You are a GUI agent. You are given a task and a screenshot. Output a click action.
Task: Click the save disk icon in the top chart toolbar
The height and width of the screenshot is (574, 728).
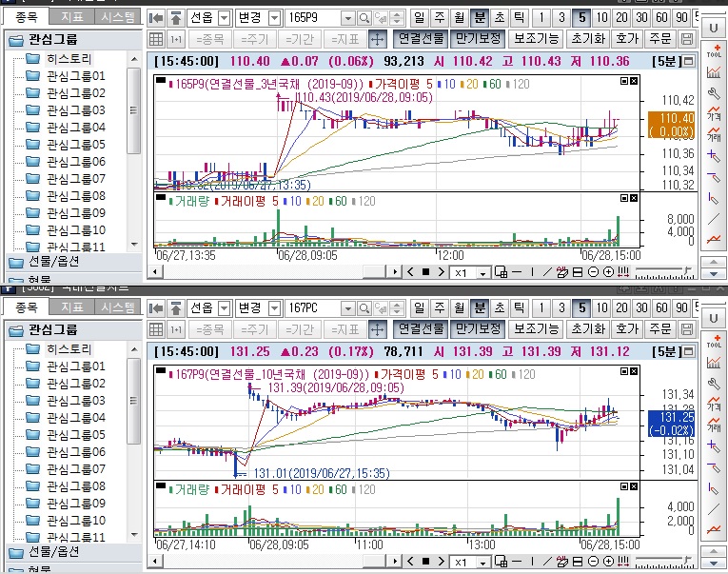pyautogui.click(x=687, y=39)
